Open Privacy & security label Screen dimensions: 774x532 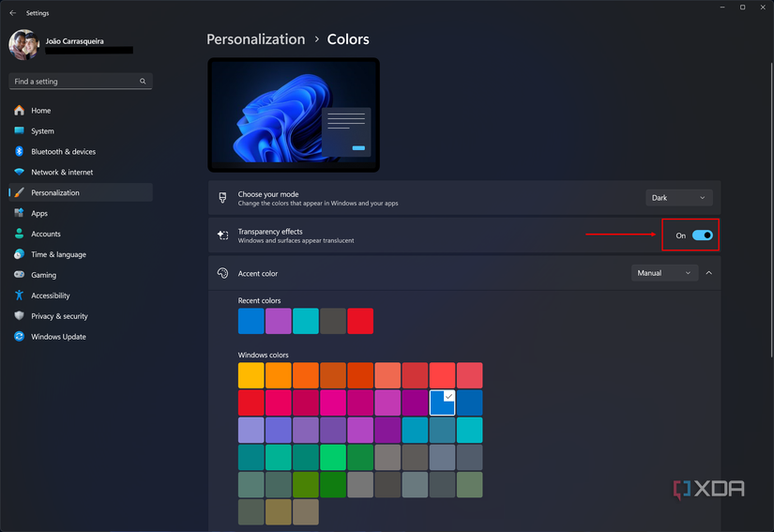(59, 316)
